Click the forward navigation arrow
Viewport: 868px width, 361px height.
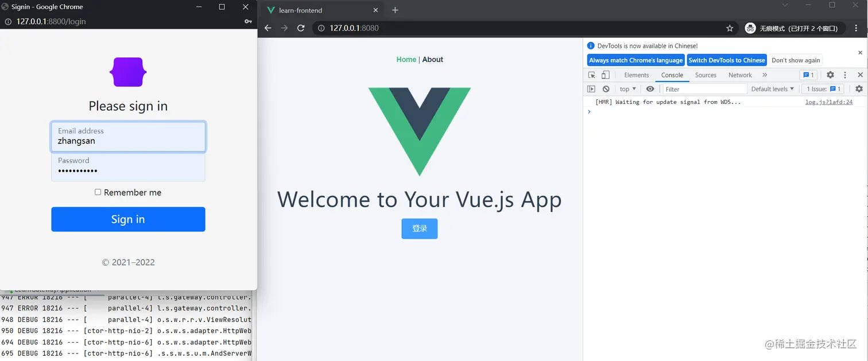(x=284, y=28)
